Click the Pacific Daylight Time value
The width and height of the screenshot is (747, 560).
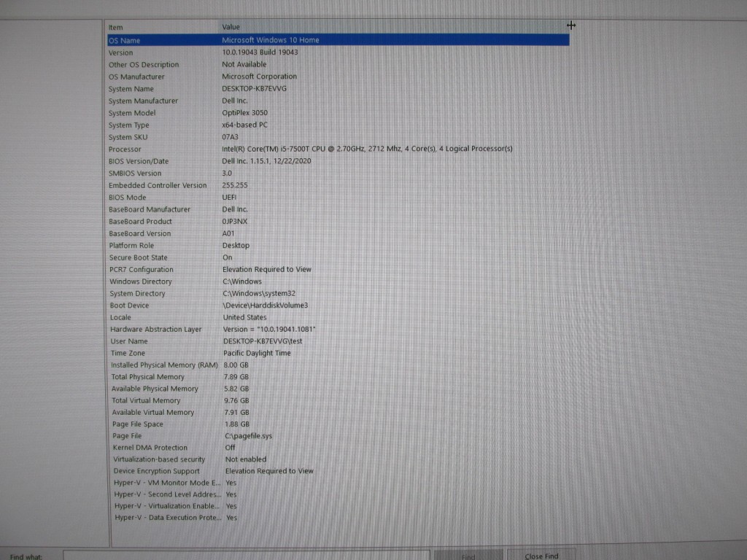tap(257, 353)
